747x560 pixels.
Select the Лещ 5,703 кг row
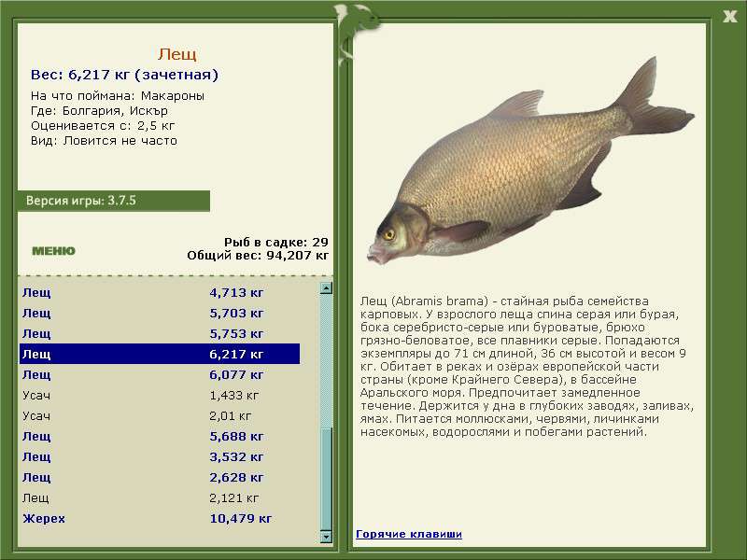[x=160, y=313]
